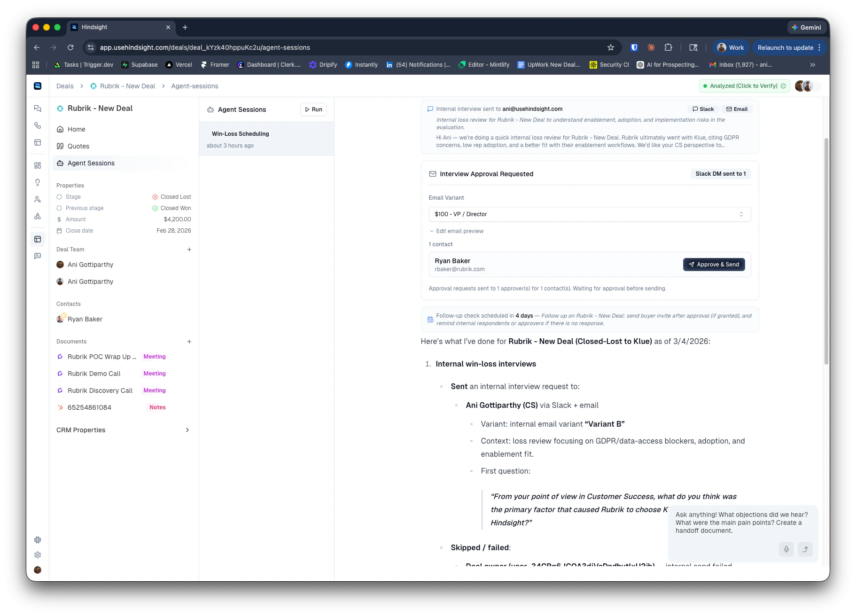The image size is (856, 616).
Task: Reload the page
Action: [x=70, y=47]
